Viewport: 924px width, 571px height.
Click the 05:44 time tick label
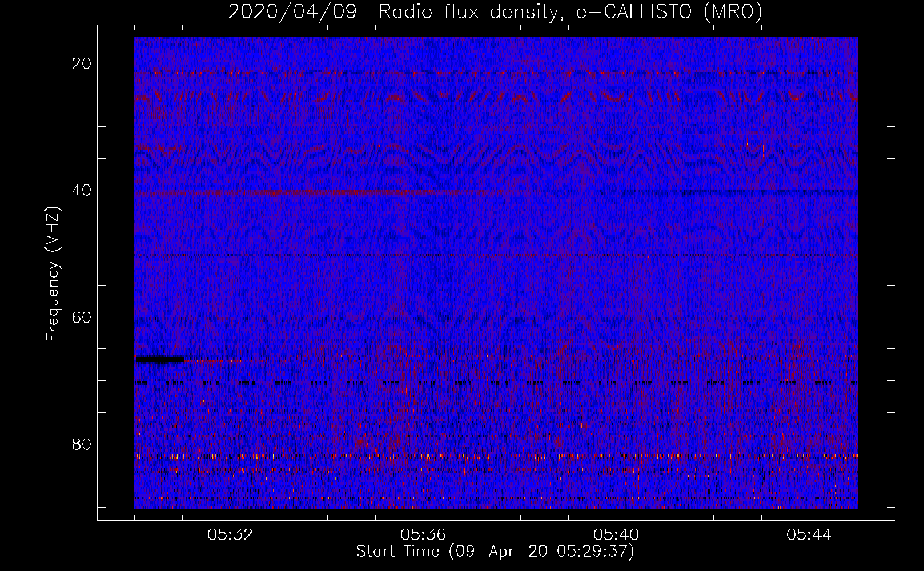[810, 535]
